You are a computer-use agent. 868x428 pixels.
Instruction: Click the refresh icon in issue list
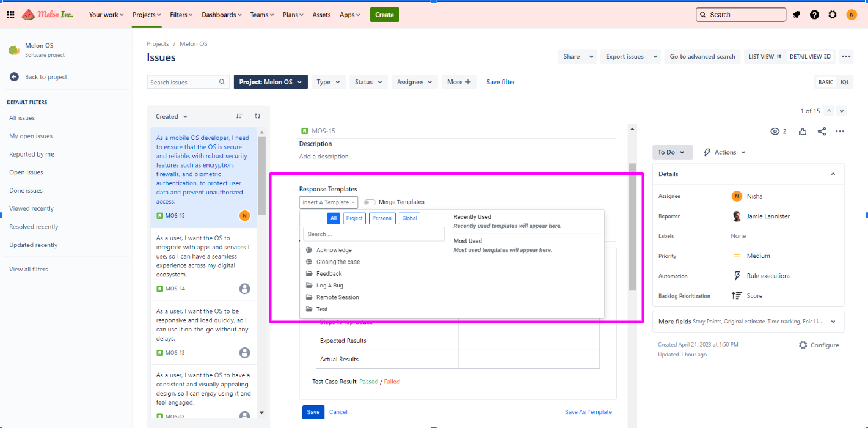[257, 116]
